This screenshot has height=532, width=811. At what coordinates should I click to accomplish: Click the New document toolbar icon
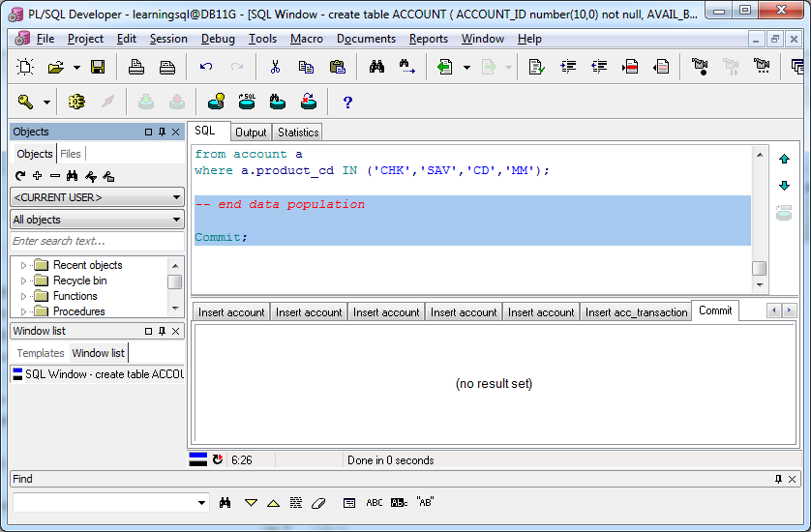25,67
